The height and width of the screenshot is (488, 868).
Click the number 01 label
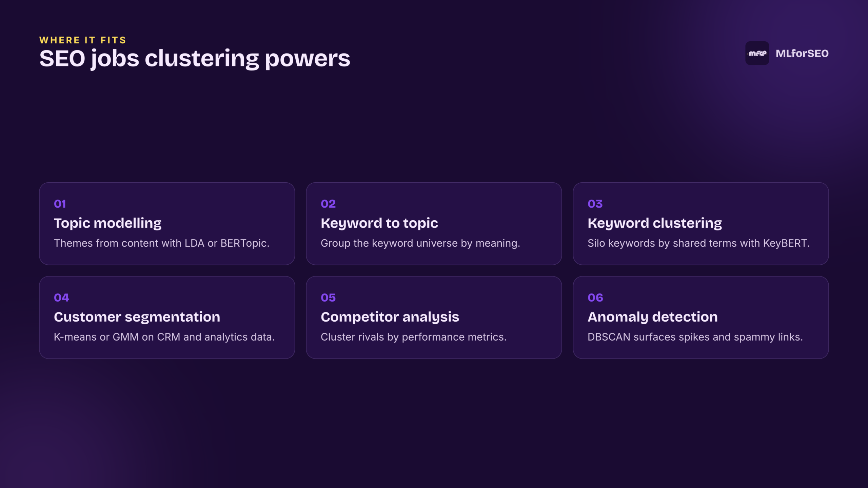[60, 204]
